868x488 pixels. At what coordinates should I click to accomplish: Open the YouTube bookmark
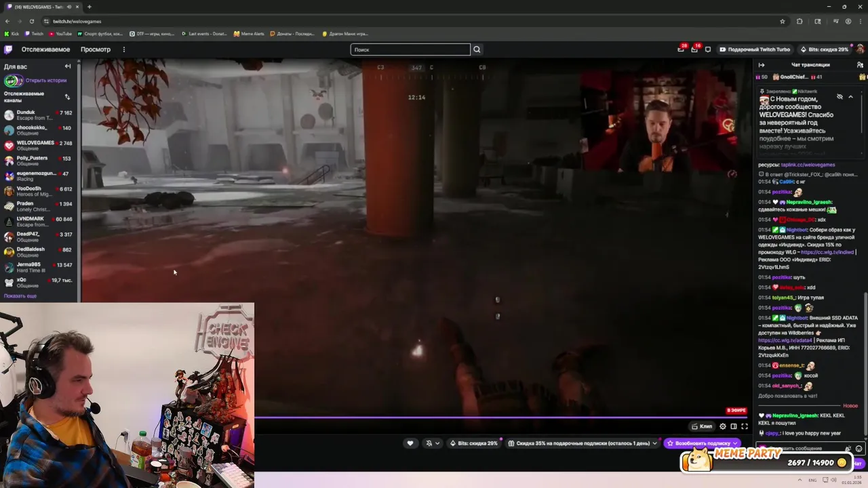(60, 33)
